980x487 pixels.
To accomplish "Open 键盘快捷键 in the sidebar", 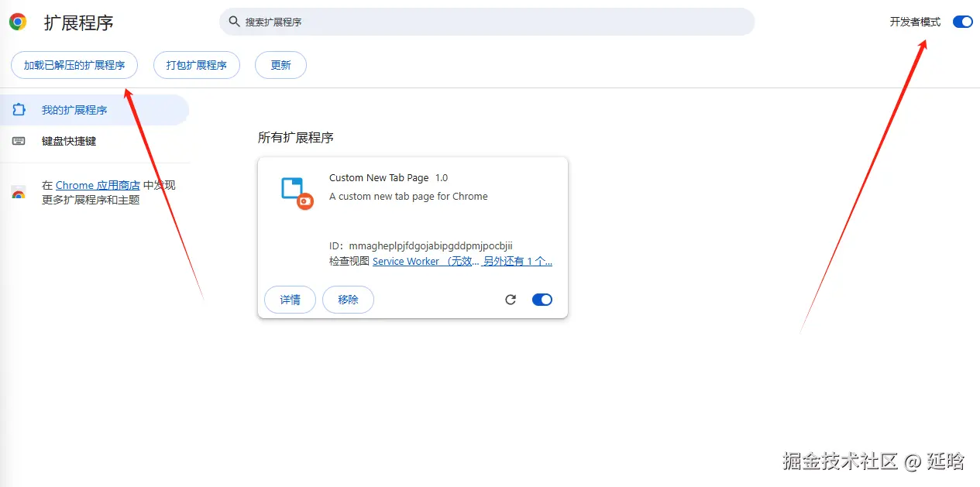I will coord(95,141).
